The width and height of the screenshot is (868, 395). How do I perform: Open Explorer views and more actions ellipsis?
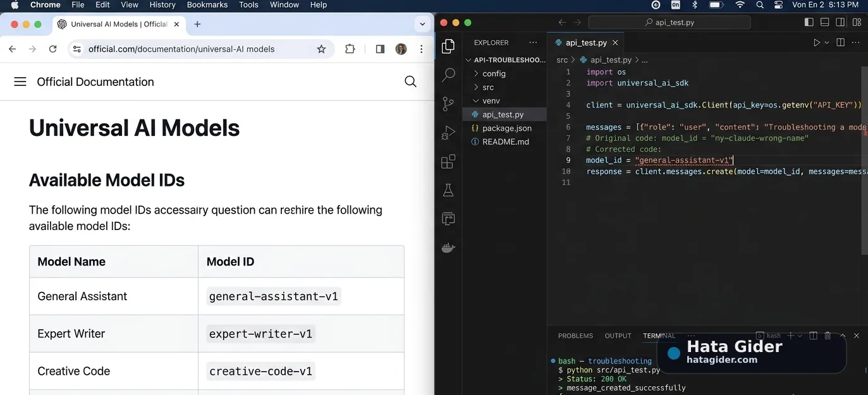(x=534, y=43)
